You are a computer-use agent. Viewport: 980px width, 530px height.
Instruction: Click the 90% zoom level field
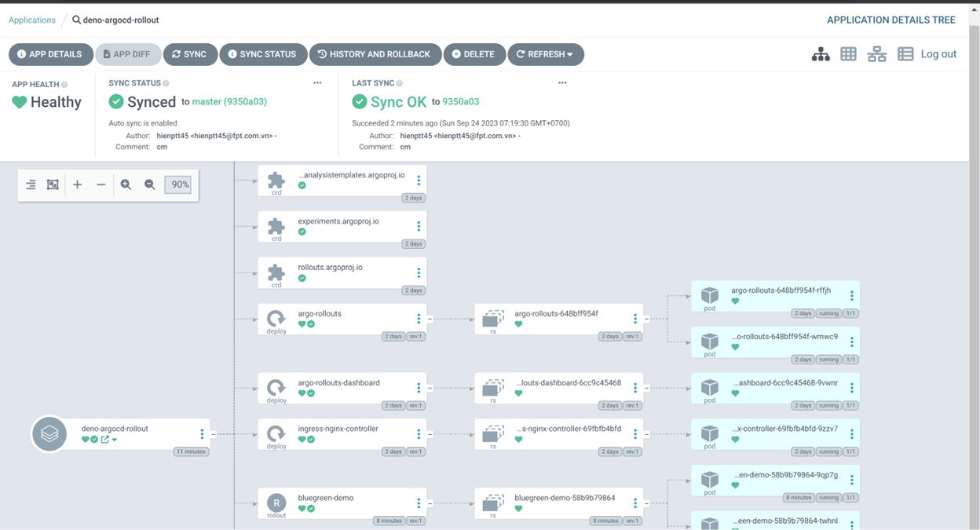point(180,185)
